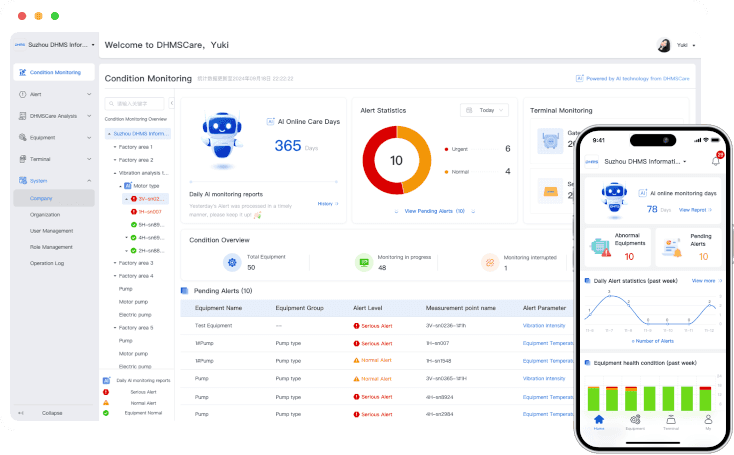Select Home tab in phone navigation
This screenshot has width=734, height=455.
point(599,422)
